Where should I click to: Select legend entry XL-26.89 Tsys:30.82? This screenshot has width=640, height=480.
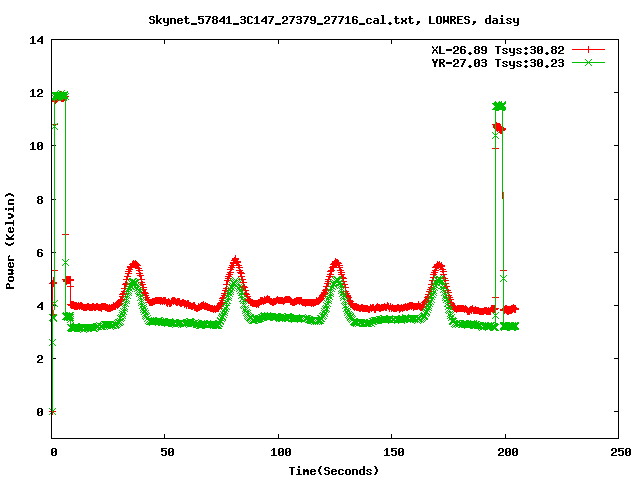tap(498, 50)
